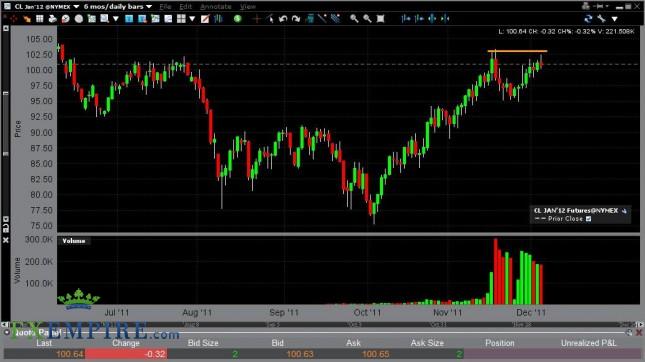
Task: Click the Bid Size column header
Action: click(x=203, y=343)
